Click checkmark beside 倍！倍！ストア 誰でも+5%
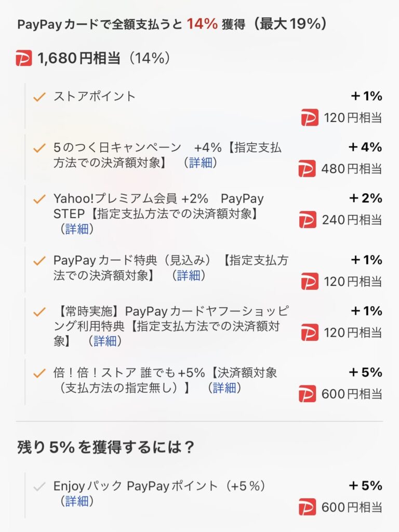399x532 pixels. (39, 373)
